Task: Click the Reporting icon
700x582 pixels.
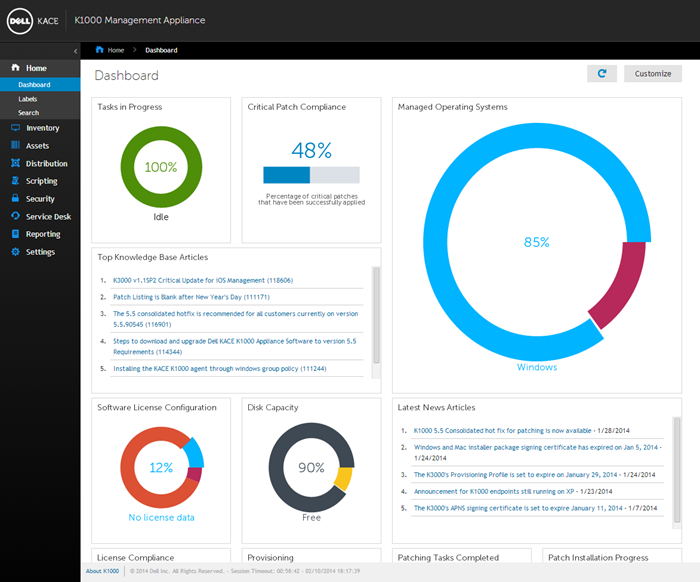Action: pyautogui.click(x=16, y=233)
